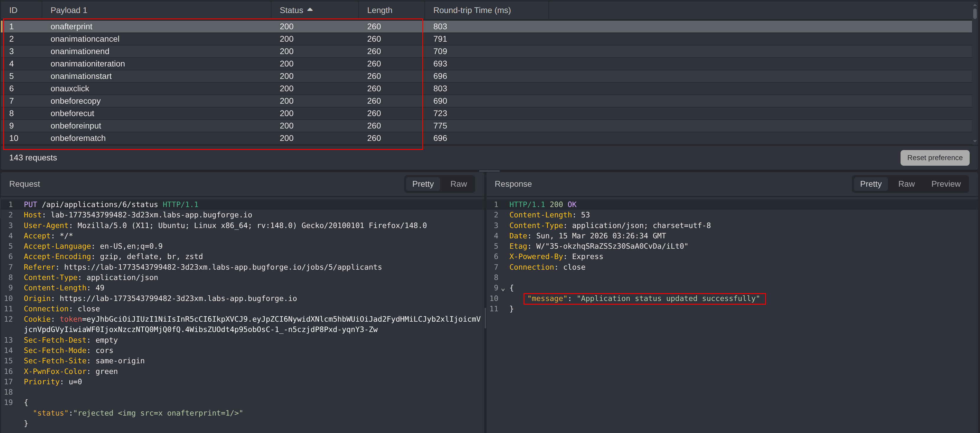This screenshot has width=980, height=433.
Task: Toggle the Status column sort arrow
Action: [x=310, y=9]
